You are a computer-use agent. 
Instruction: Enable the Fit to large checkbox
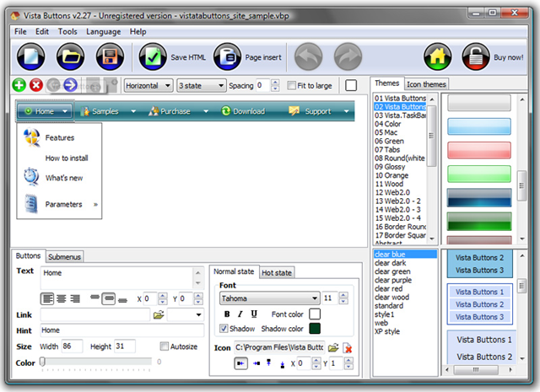(x=292, y=85)
